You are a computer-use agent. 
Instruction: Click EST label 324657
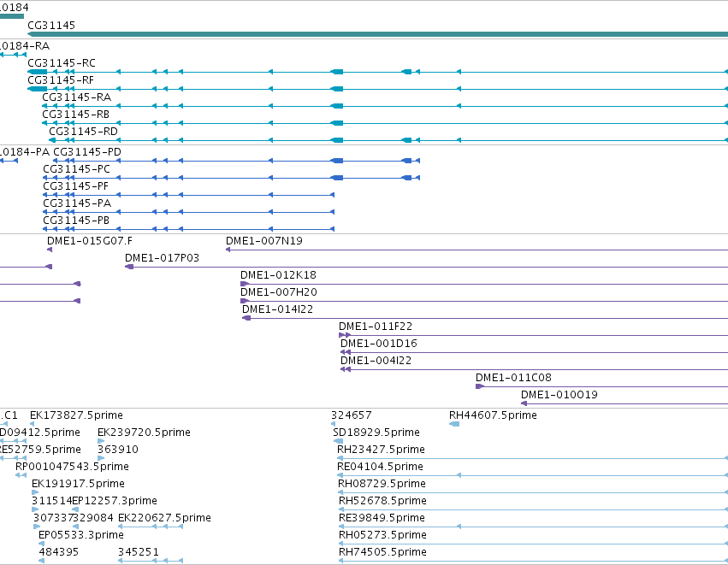pyautogui.click(x=352, y=415)
